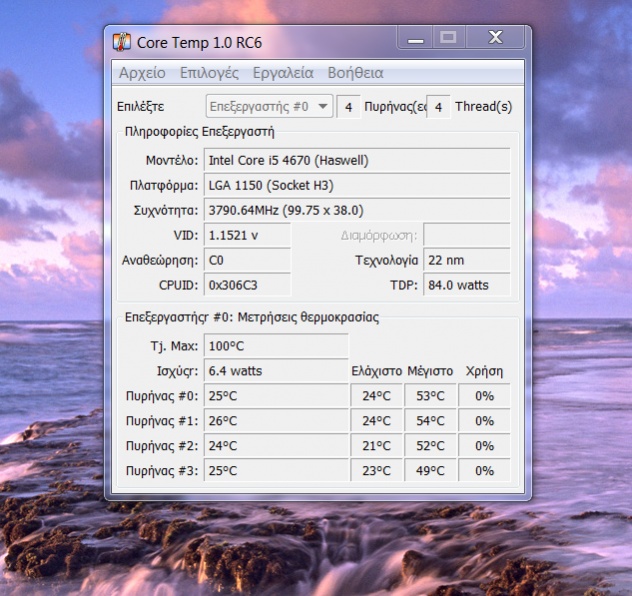Click the Μοντέλο: label
632x596 pixels.
172,160
